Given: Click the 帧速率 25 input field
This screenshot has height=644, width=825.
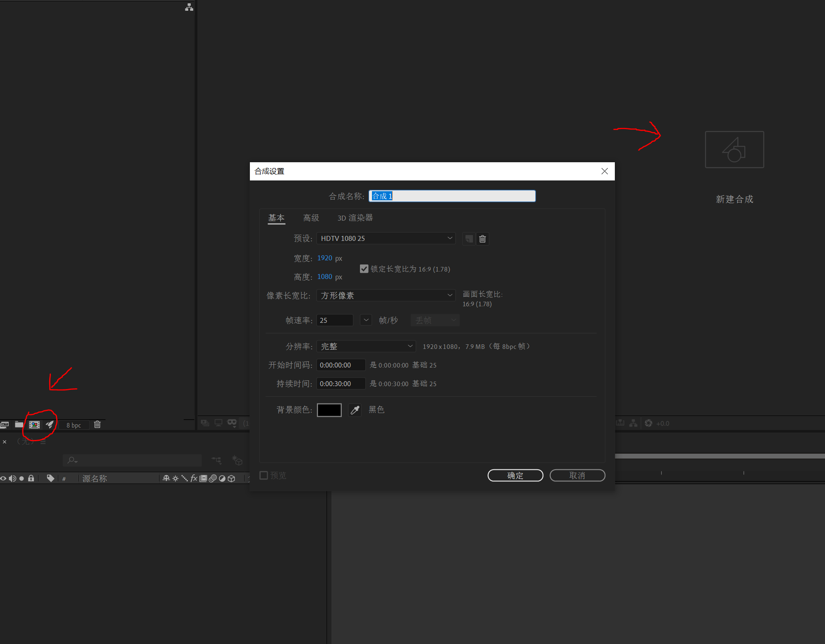Looking at the screenshot, I should pos(335,320).
